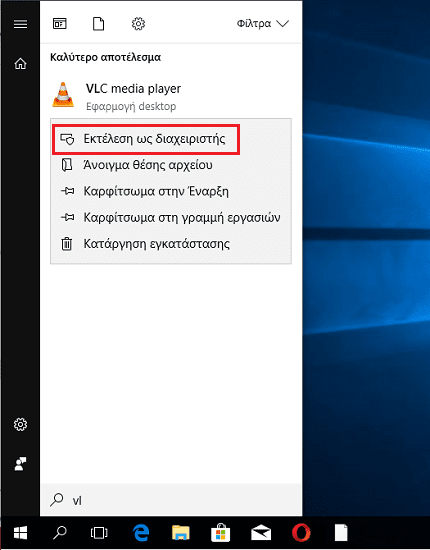This screenshot has height=550, width=430.
Task: Click the taskbar search magnifier
Action: tap(59, 533)
